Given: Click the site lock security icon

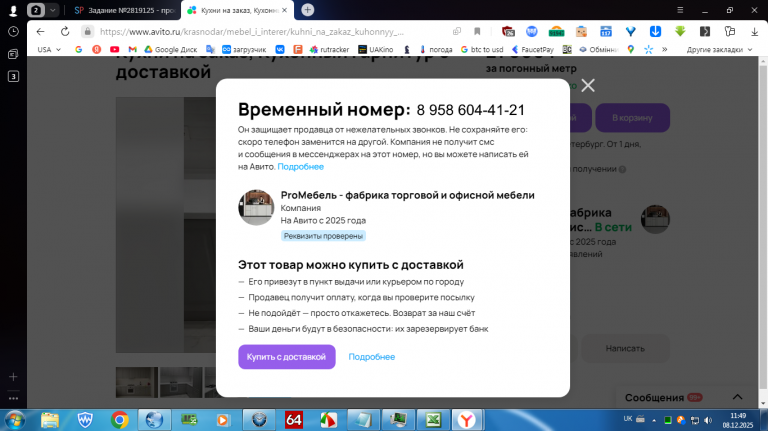Looking at the screenshot, I should pyautogui.click(x=88, y=32).
